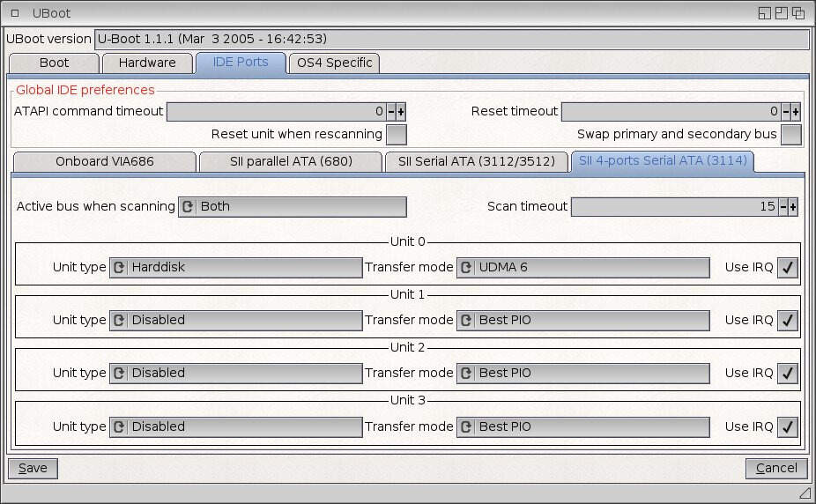Click the iconify gadget in title bar
Viewport: 816px width, 504px height.
pyautogui.click(x=765, y=13)
